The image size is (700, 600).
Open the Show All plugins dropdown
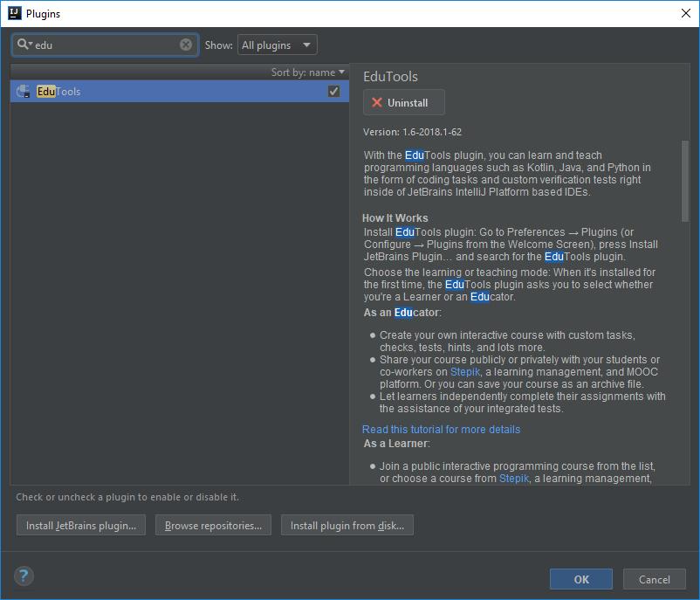pos(278,45)
